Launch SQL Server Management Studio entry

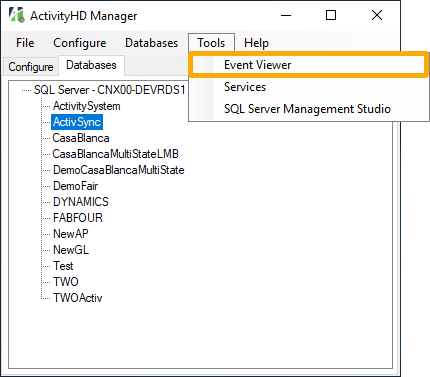308,109
